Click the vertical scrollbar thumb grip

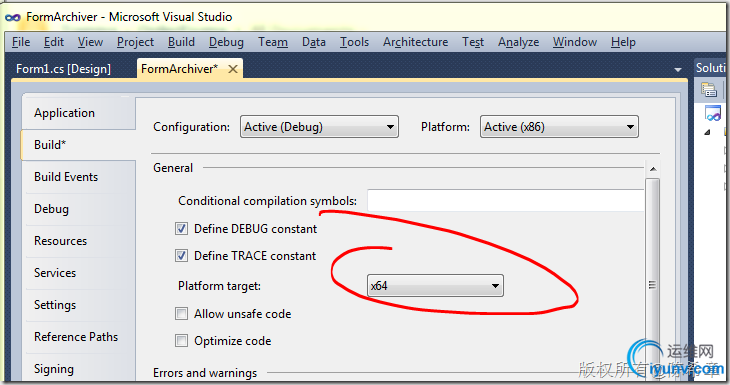point(652,285)
